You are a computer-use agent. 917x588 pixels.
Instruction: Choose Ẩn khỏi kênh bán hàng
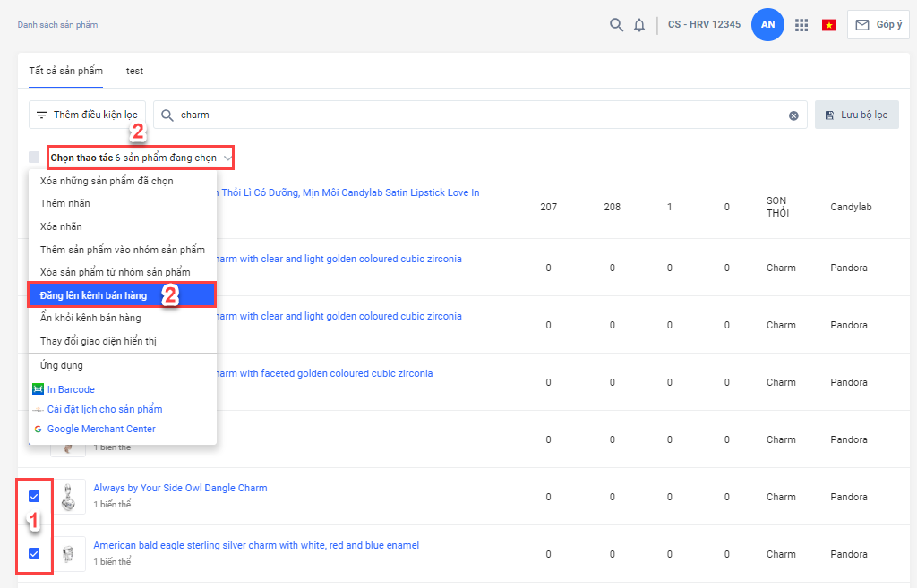pos(90,318)
